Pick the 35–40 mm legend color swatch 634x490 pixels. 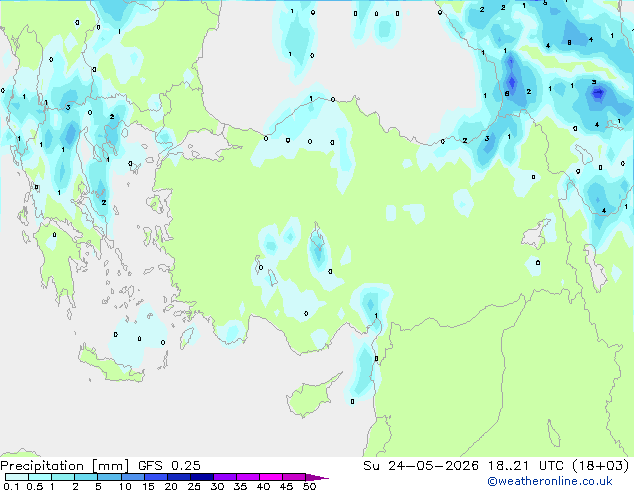pos(248,477)
